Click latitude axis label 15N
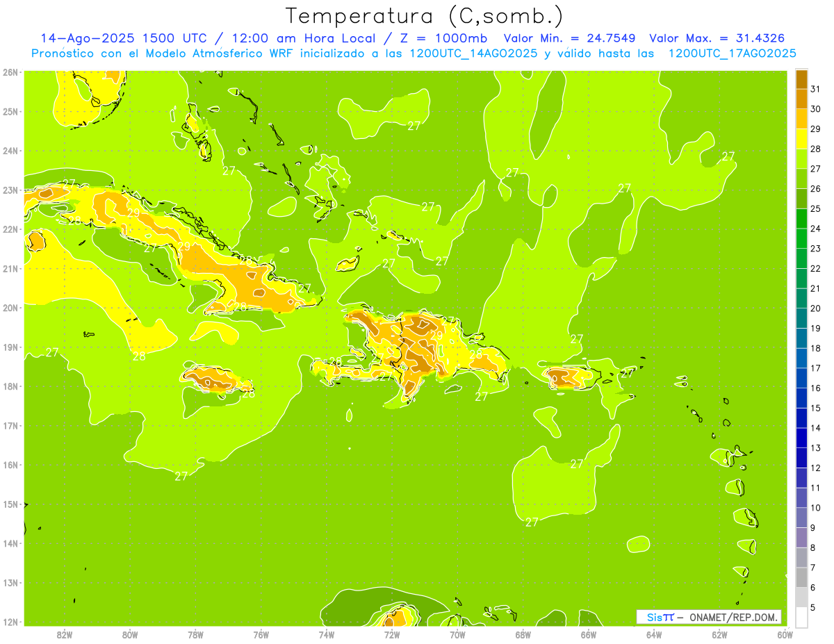Image resolution: width=834 pixels, height=644 pixels. [10, 504]
